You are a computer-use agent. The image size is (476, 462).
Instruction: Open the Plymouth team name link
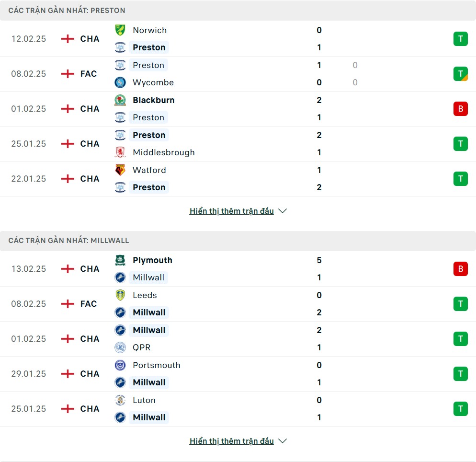pos(152,260)
